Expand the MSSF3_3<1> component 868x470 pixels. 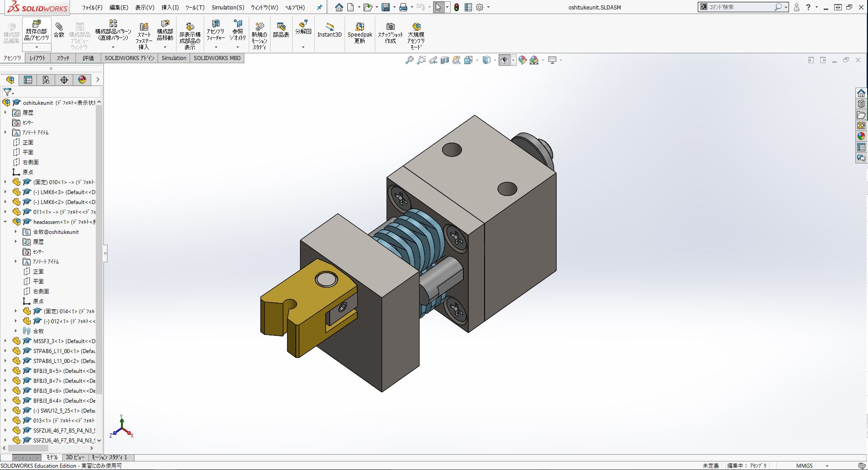coord(5,341)
